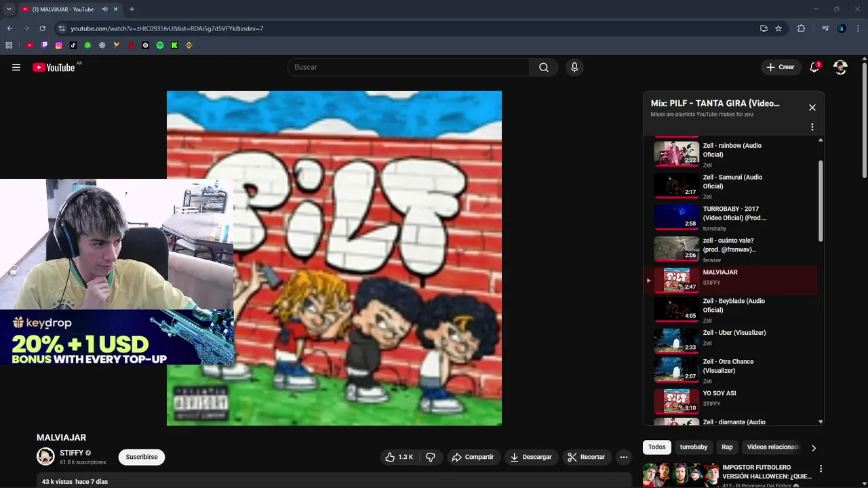This screenshot has height=488, width=868.
Task: Select the turrobaby filter chip
Action: [694, 447]
